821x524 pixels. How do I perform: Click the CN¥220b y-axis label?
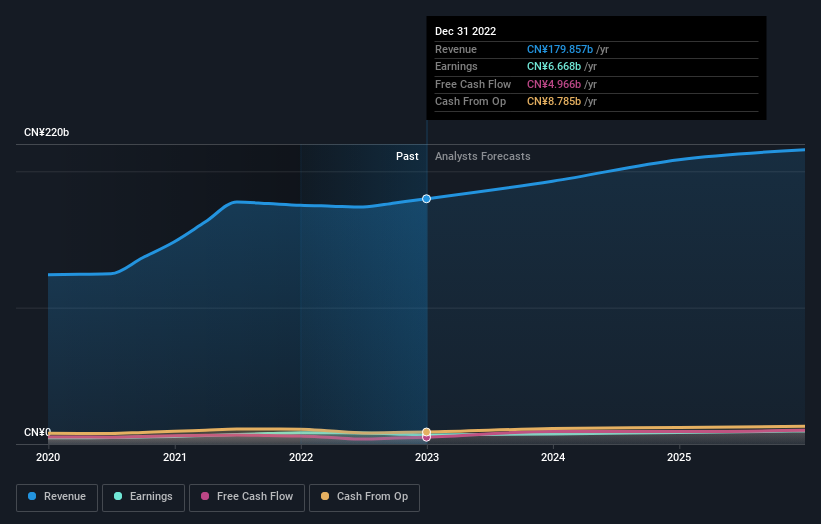47,132
